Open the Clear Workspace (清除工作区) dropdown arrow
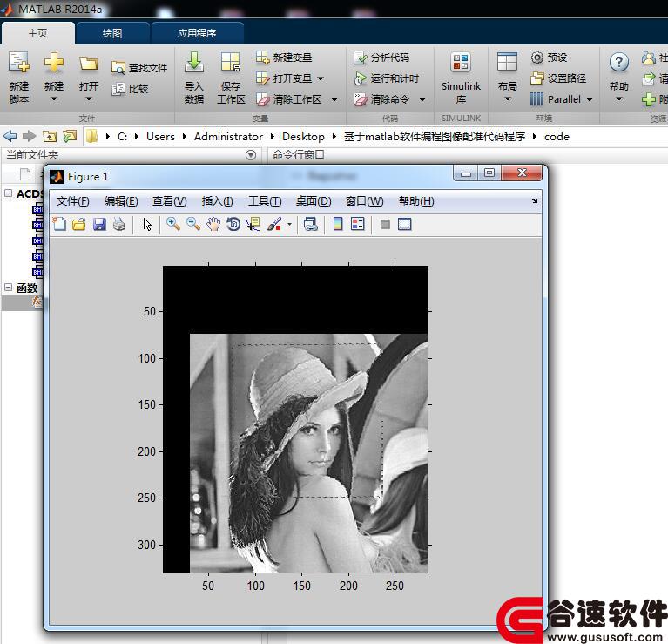The height and width of the screenshot is (644, 668). pos(334,99)
